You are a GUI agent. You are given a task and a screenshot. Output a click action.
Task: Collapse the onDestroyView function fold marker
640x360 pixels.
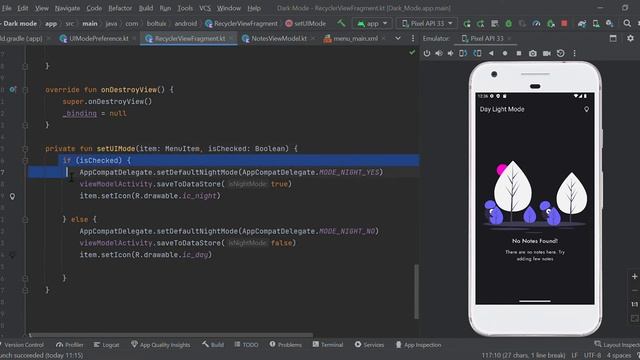point(25,90)
